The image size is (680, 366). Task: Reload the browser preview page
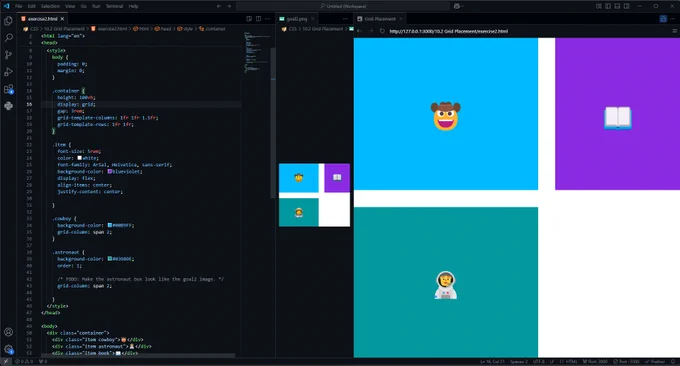(x=382, y=31)
